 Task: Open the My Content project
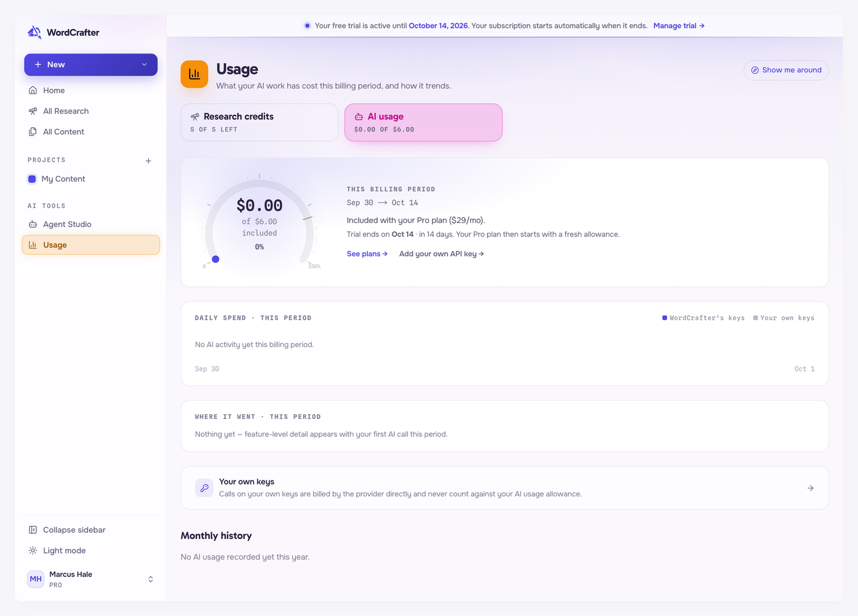(x=91, y=179)
